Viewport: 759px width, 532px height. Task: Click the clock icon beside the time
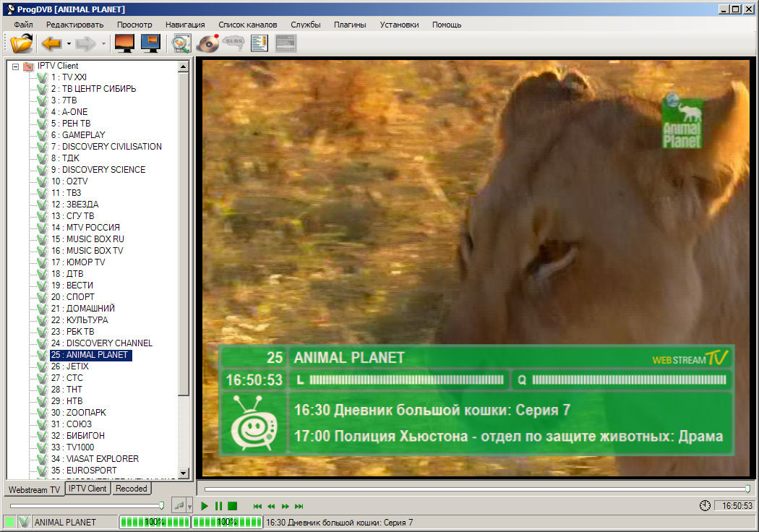705,506
